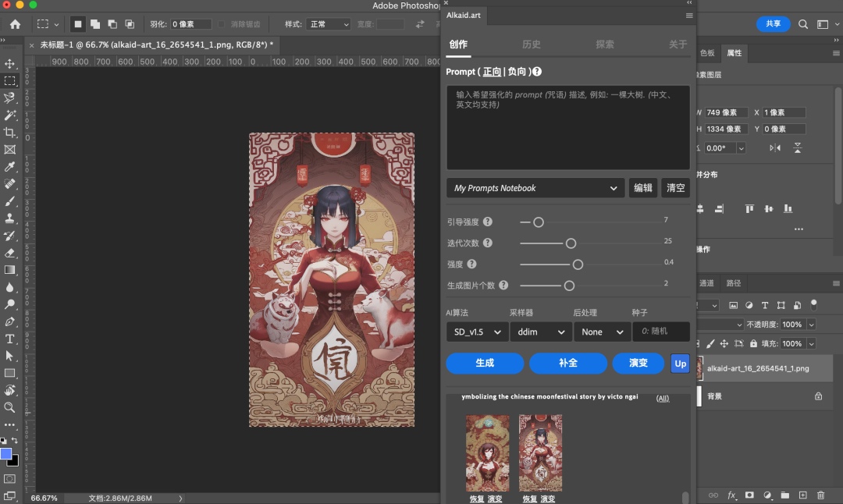Switch to the 历史 tab
This screenshot has height=504, width=843.
532,44
